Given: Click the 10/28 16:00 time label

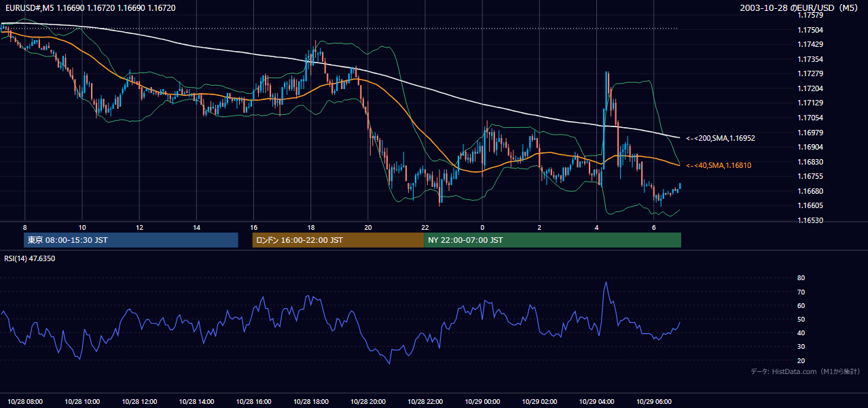Looking at the screenshot, I should point(254,402).
